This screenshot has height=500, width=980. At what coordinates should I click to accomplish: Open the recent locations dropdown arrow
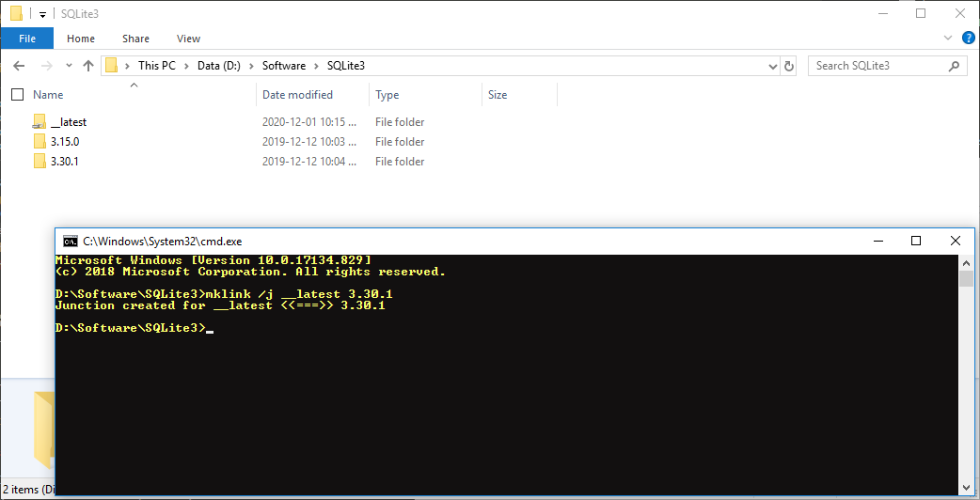[69, 66]
